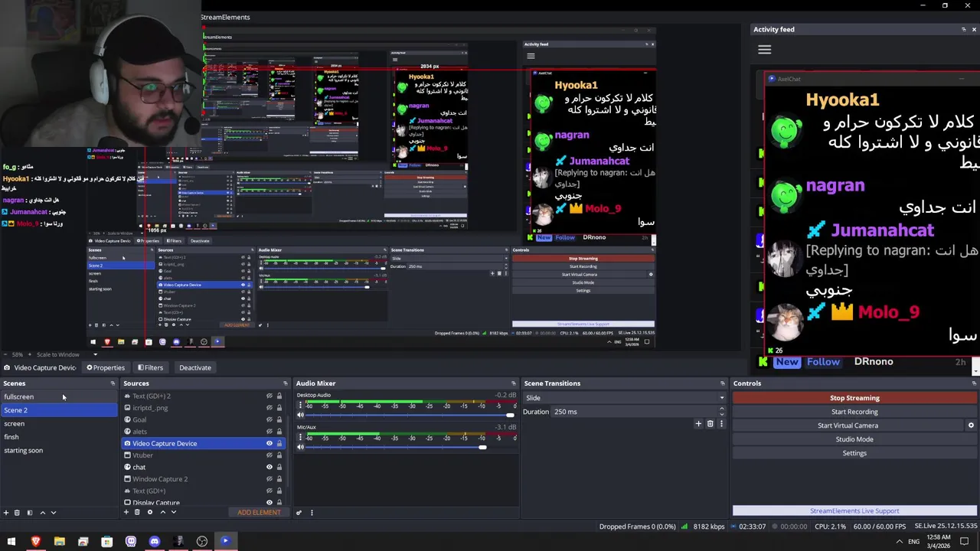The height and width of the screenshot is (551, 980).
Task: Move the selected scene up
Action: (x=42, y=513)
